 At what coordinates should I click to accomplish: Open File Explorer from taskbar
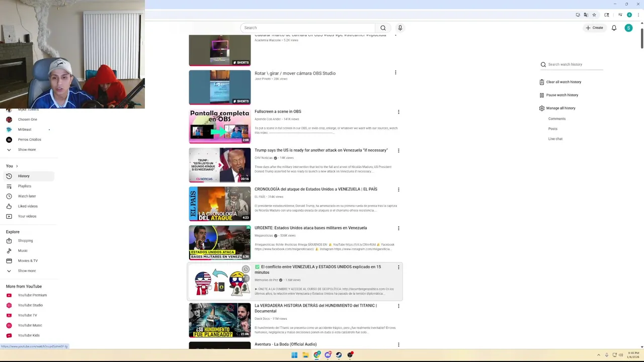pos(305,355)
